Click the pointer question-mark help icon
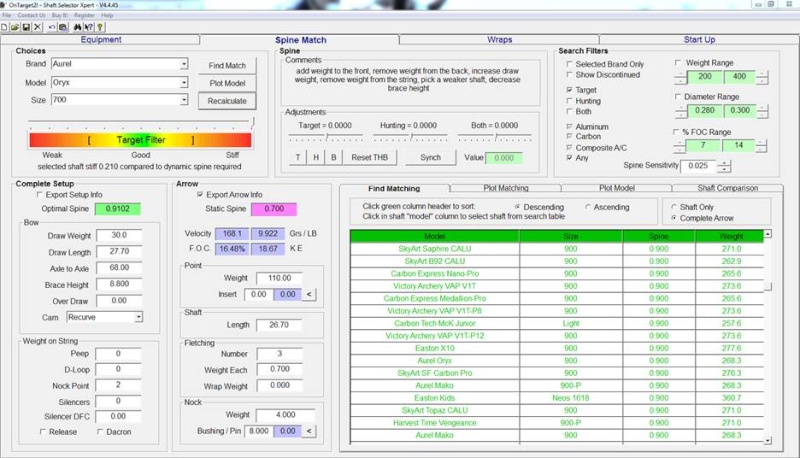800x458 pixels. (x=89, y=27)
